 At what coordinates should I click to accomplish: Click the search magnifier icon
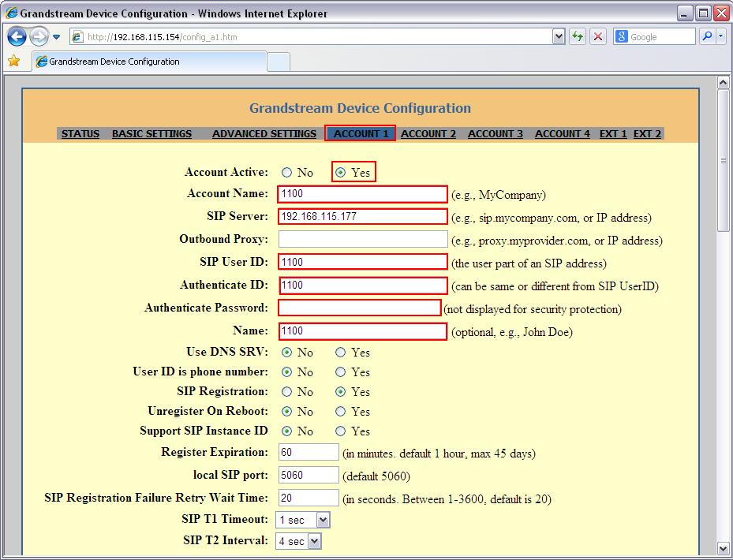click(707, 36)
